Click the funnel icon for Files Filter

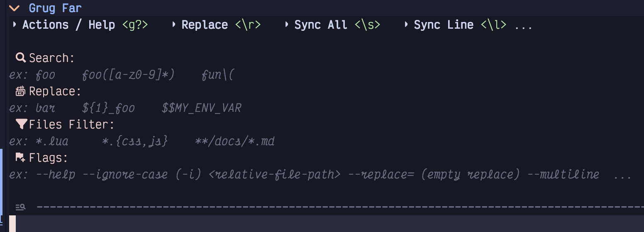(x=21, y=124)
